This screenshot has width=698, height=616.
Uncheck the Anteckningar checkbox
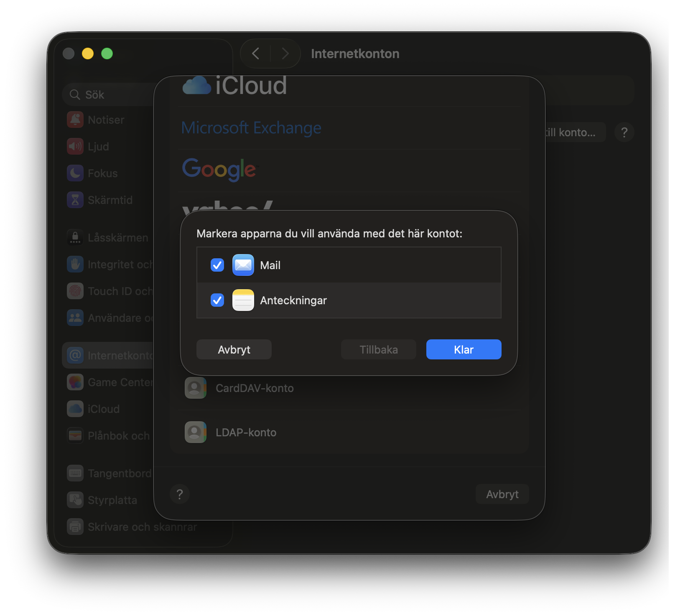pyautogui.click(x=217, y=300)
